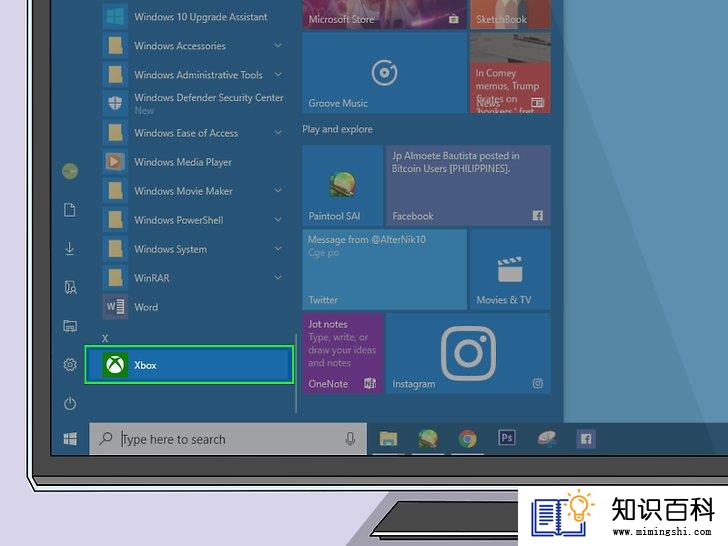Image resolution: width=728 pixels, height=546 pixels.
Task: Click the shell icon on the taskbar
Action: pyautogui.click(x=547, y=439)
